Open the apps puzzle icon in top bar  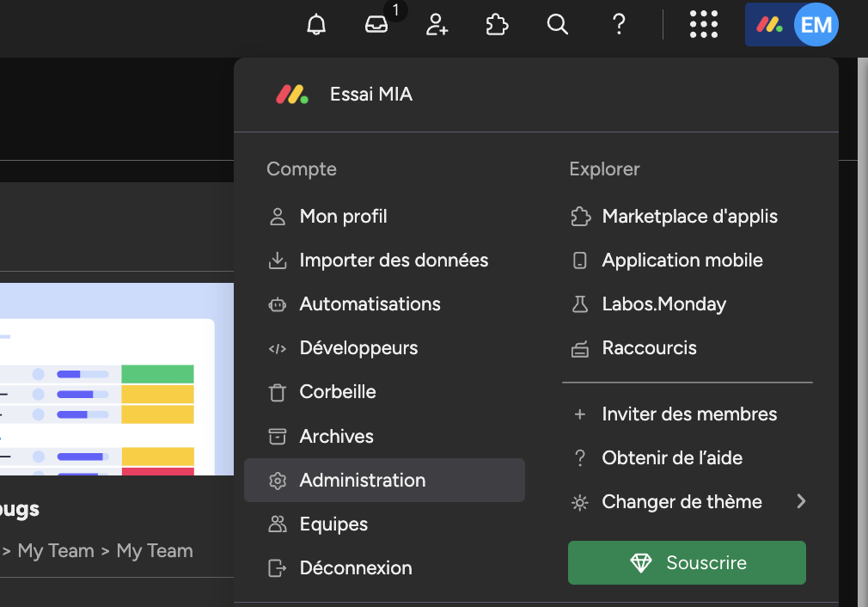(x=497, y=25)
